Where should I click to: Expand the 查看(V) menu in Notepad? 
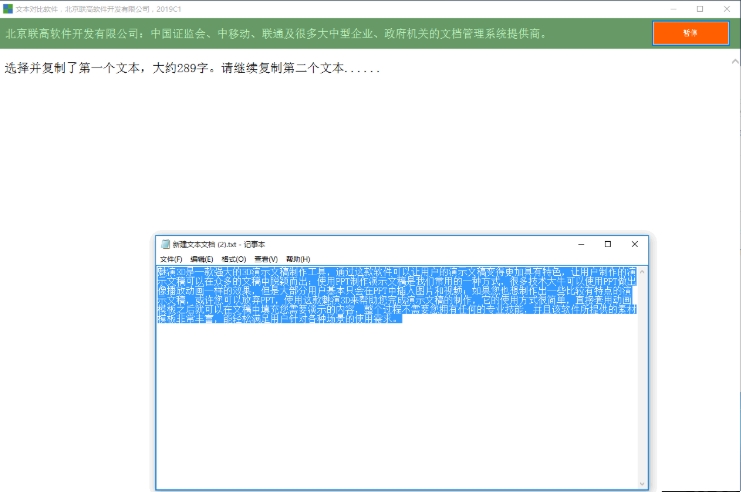point(267,259)
